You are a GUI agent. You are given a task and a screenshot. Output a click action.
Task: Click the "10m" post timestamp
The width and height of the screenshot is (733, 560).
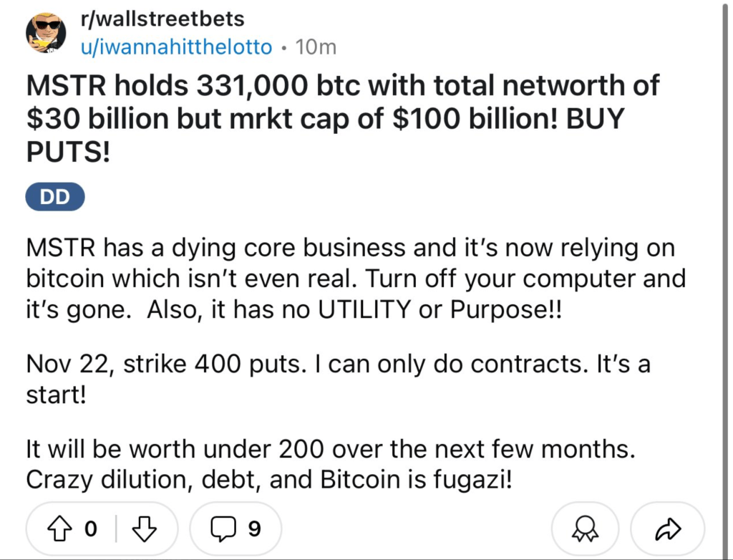(315, 47)
